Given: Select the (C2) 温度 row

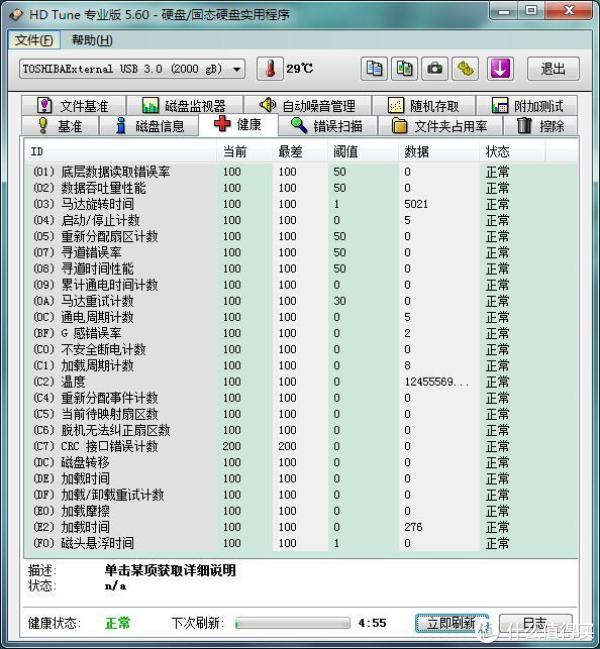Looking at the screenshot, I should click(x=301, y=382).
